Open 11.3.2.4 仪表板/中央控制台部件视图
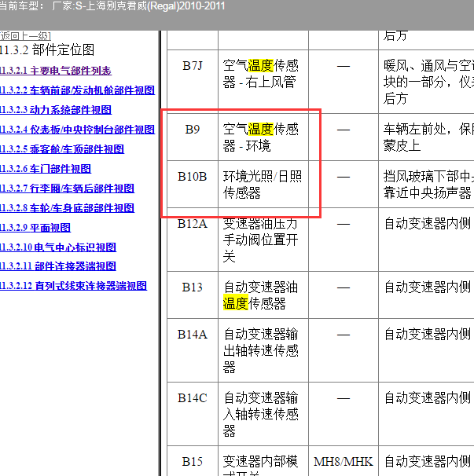 click(x=77, y=130)
